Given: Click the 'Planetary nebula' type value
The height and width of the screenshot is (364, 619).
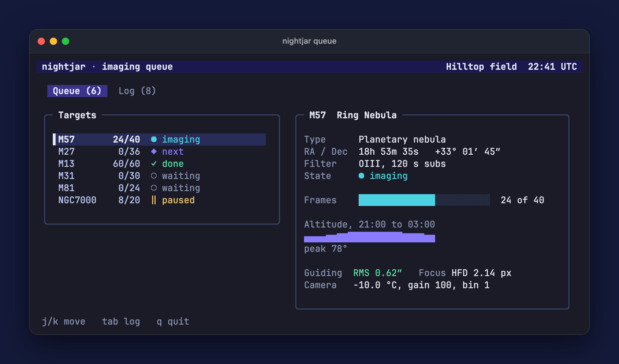Looking at the screenshot, I should click(x=402, y=140).
